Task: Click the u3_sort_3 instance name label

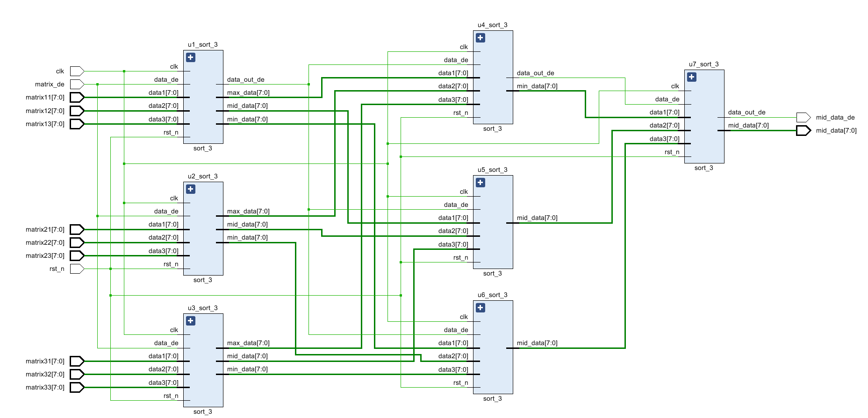Action: [x=203, y=308]
